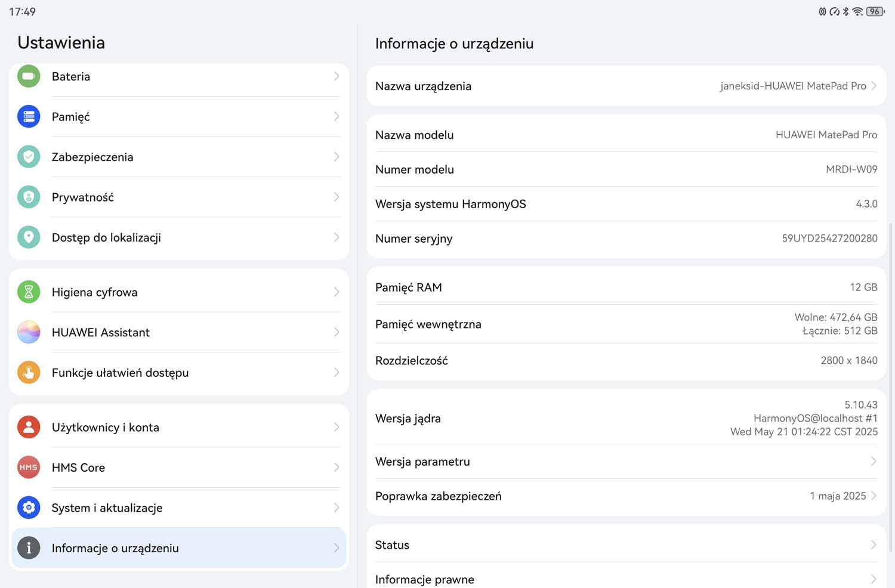895x588 pixels.
Task: Tap the Prywatność privacy icon
Action: pos(29,197)
